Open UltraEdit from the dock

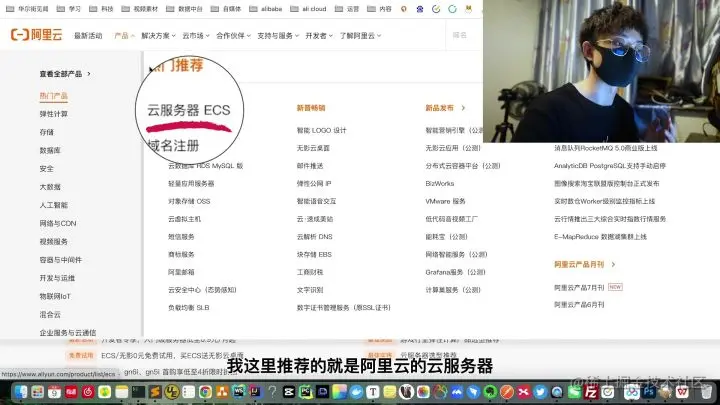click(172, 392)
